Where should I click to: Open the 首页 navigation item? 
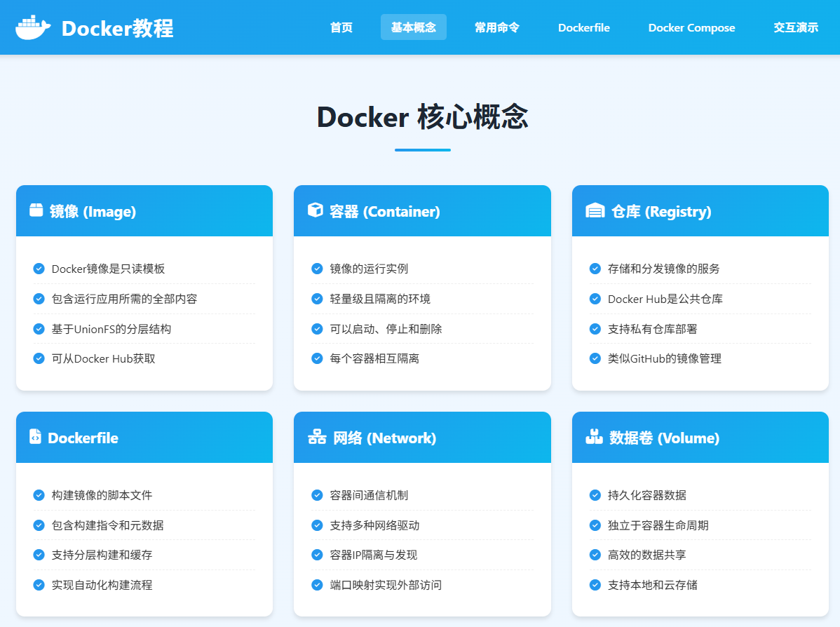click(341, 27)
